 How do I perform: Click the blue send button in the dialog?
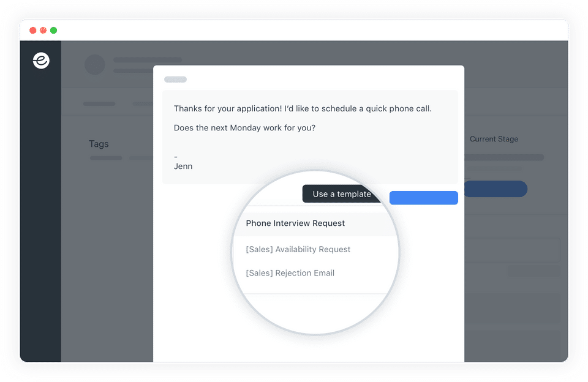pos(424,198)
